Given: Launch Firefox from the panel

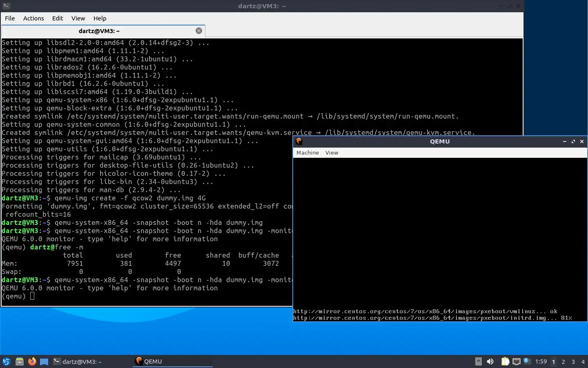Looking at the screenshot, I should click(32, 361).
